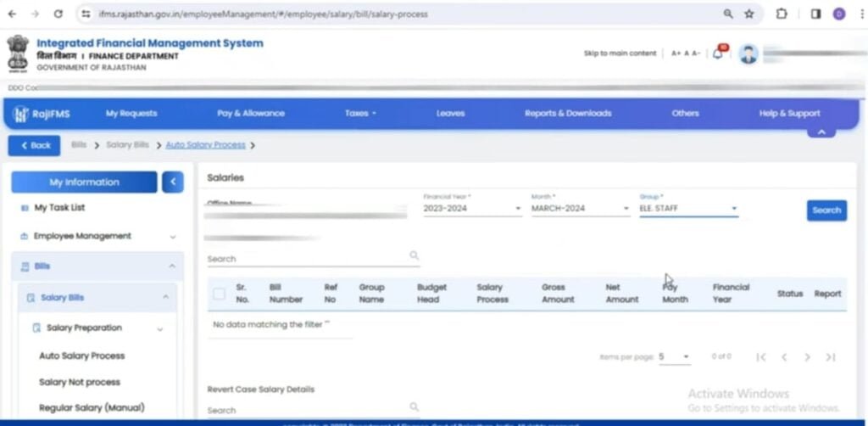Collapse the sidebar with the chevron button
Viewport: 868px width, 426px height.
[x=173, y=182]
